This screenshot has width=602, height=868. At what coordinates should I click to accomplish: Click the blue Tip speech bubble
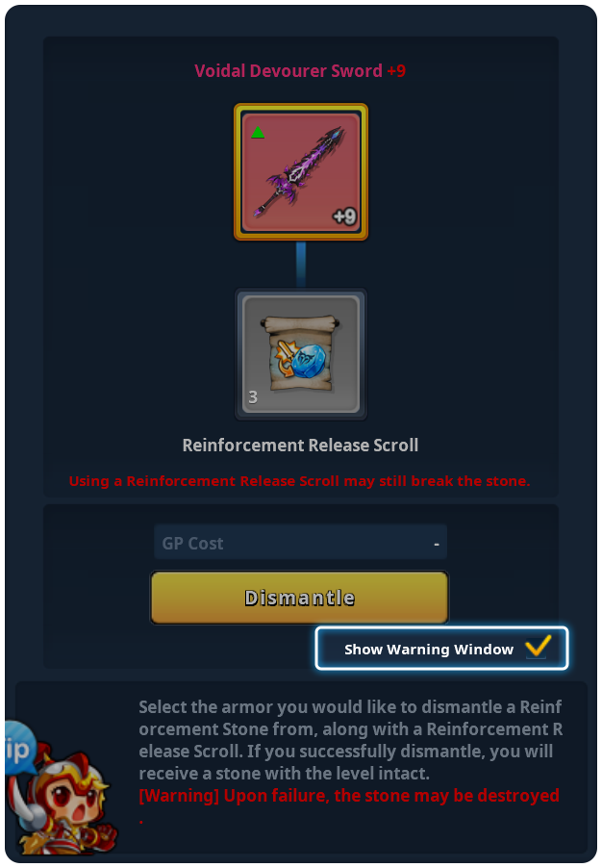pos(20,748)
